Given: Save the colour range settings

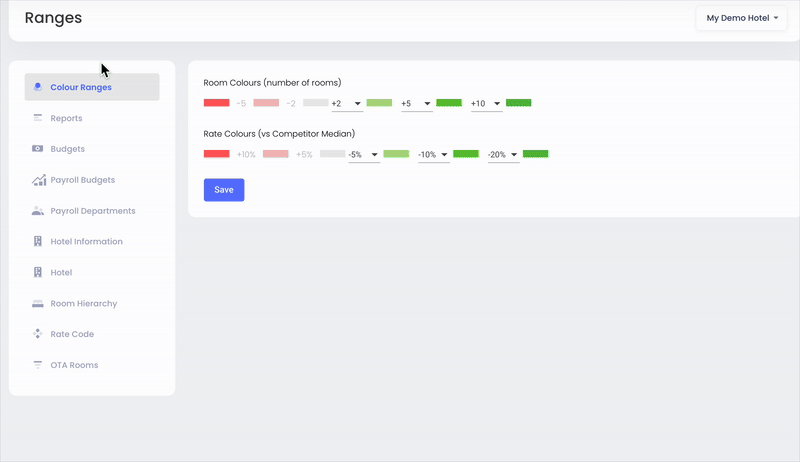Looking at the screenshot, I should (x=224, y=190).
